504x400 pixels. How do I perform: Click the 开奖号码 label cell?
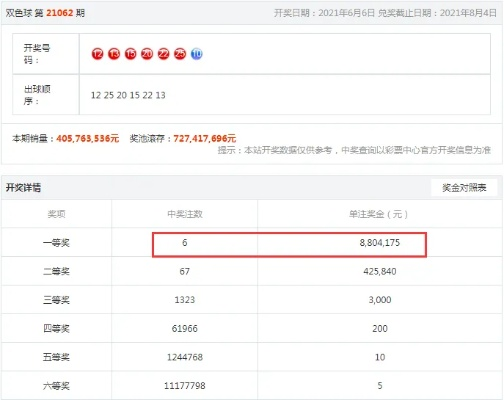46,54
